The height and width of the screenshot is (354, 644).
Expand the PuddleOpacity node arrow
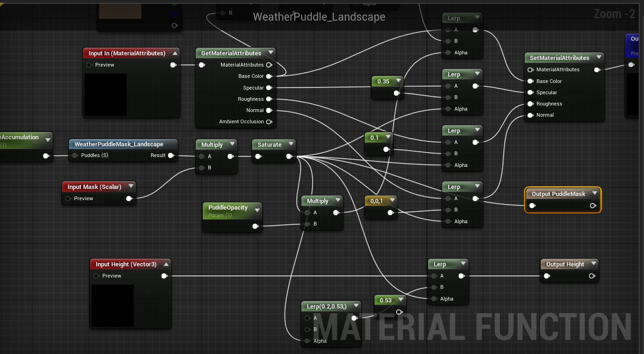pos(257,210)
